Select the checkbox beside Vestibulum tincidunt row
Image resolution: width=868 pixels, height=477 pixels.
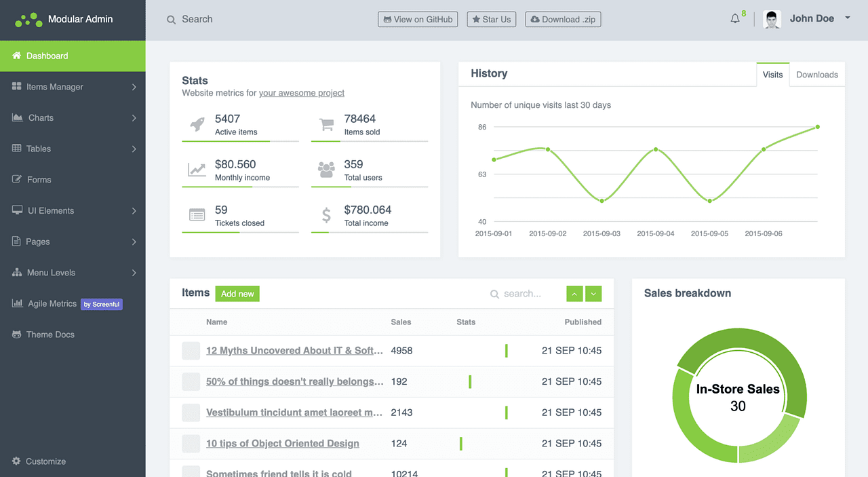(x=191, y=413)
